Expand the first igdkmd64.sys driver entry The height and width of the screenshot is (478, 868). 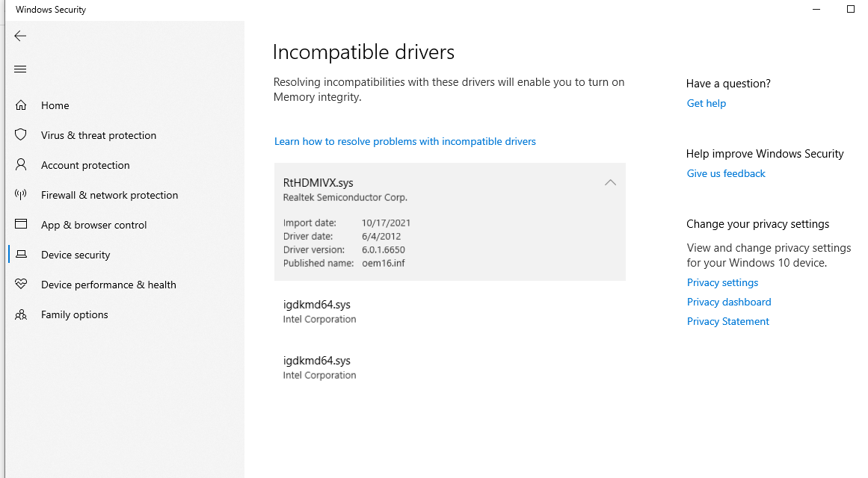(449, 311)
